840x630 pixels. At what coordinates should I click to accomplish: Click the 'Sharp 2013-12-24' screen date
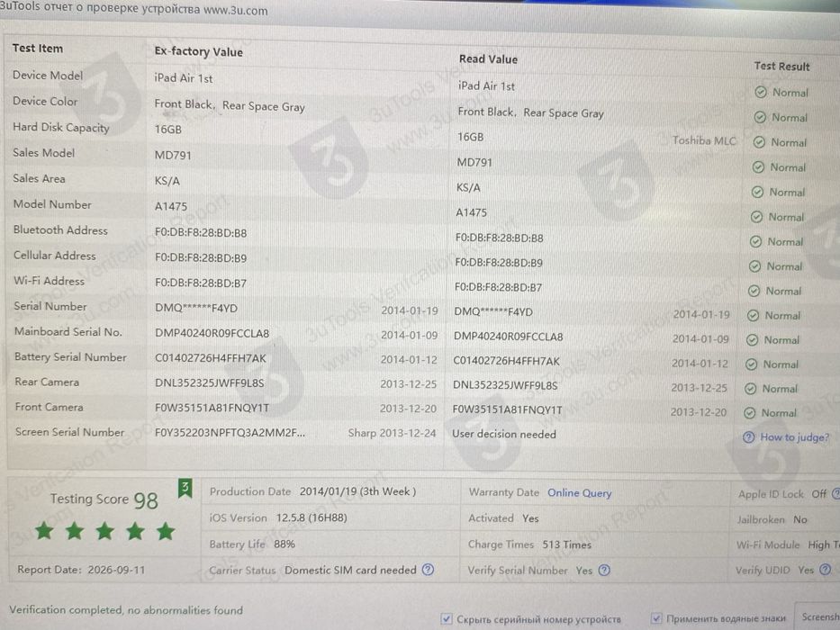click(393, 433)
